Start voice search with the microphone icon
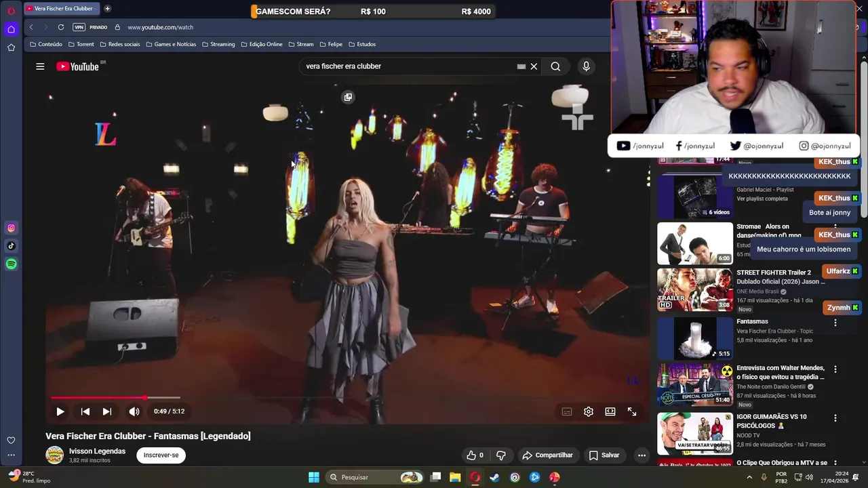The height and width of the screenshot is (488, 868). (586, 66)
